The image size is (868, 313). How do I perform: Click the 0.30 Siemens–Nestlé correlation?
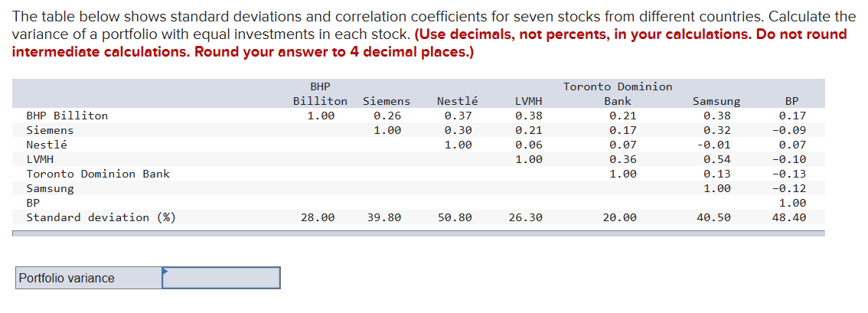(x=458, y=131)
